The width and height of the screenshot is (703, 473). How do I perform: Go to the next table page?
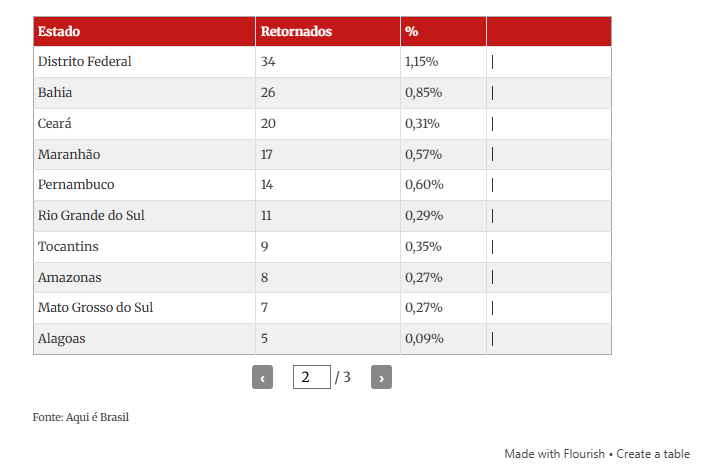381,377
